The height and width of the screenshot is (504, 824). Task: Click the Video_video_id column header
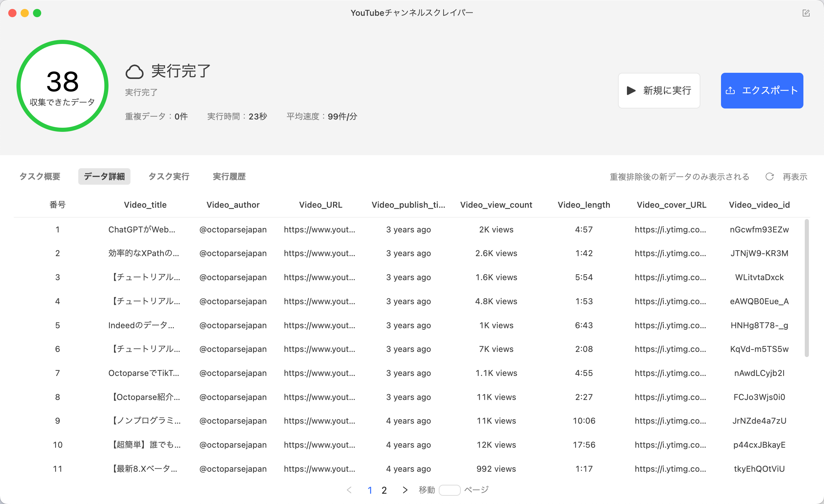coord(759,205)
